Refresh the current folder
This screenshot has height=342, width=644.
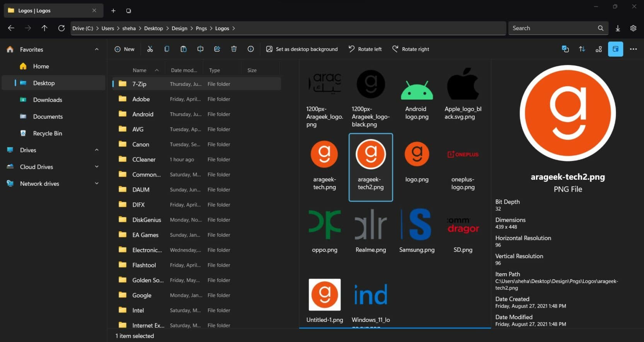click(x=61, y=28)
